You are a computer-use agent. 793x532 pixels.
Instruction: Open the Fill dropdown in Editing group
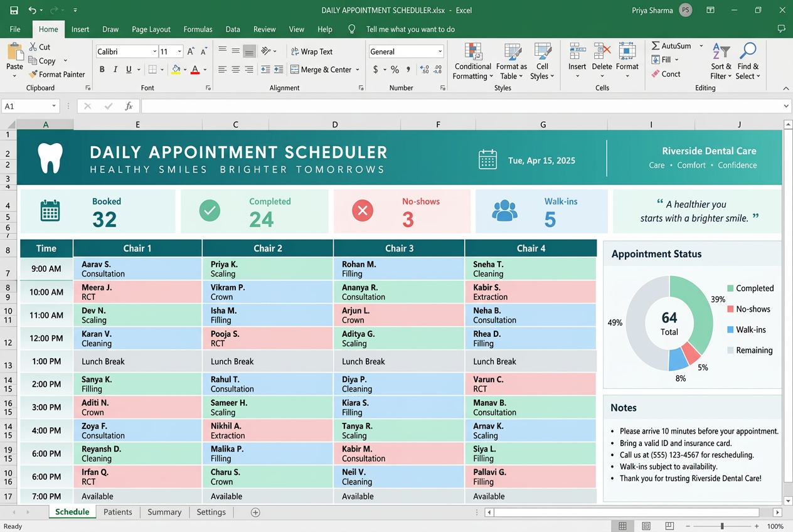(x=676, y=60)
